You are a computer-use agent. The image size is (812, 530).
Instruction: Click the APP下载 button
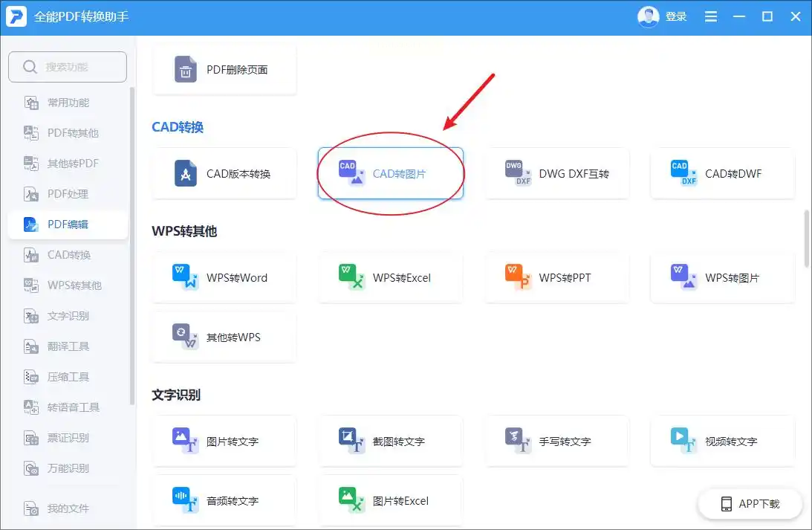pyautogui.click(x=750, y=503)
